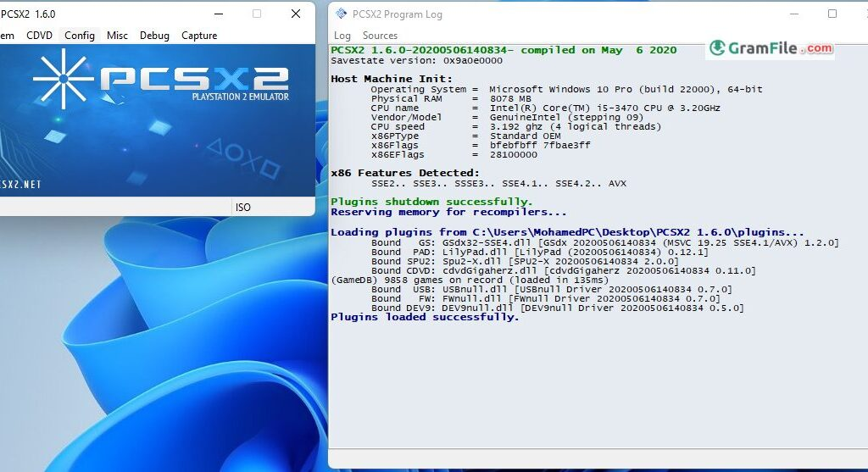This screenshot has height=472, width=868.
Task: Minimize the PCSX2 1.6.0 main window
Action: coord(219,14)
